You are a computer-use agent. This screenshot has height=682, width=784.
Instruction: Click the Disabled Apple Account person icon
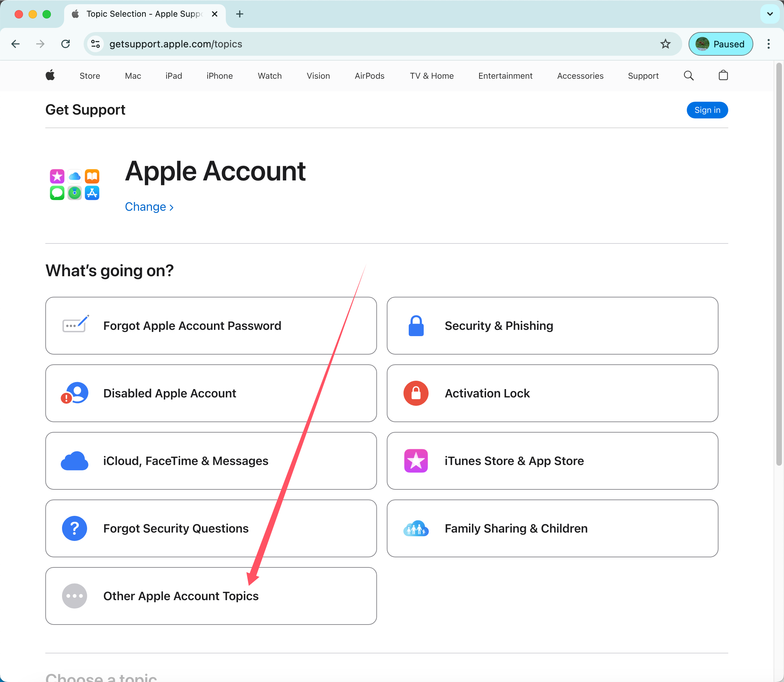[75, 393]
